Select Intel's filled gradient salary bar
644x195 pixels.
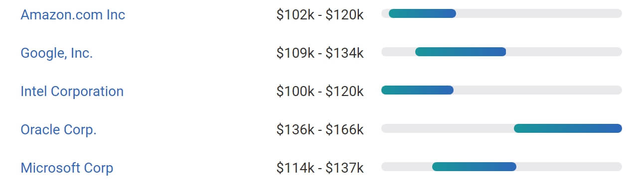click(x=417, y=90)
